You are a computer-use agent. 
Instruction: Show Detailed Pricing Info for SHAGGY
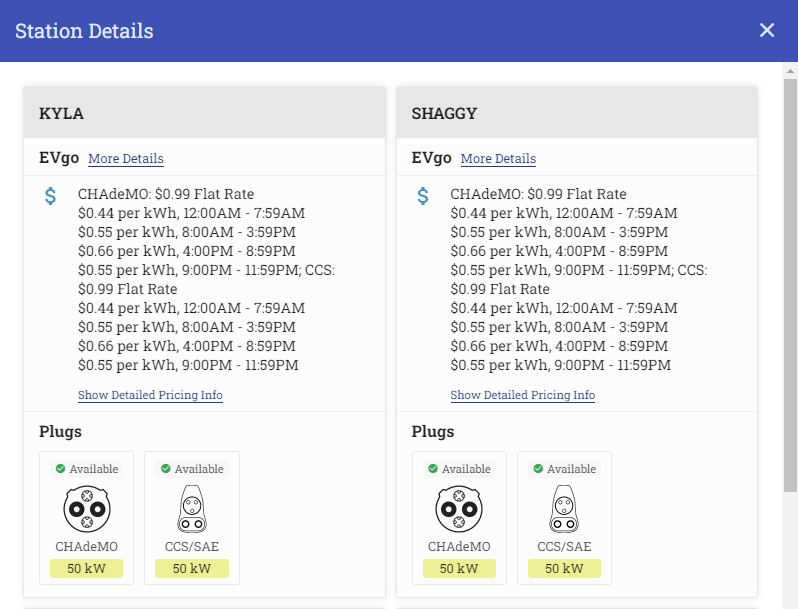[x=523, y=395]
